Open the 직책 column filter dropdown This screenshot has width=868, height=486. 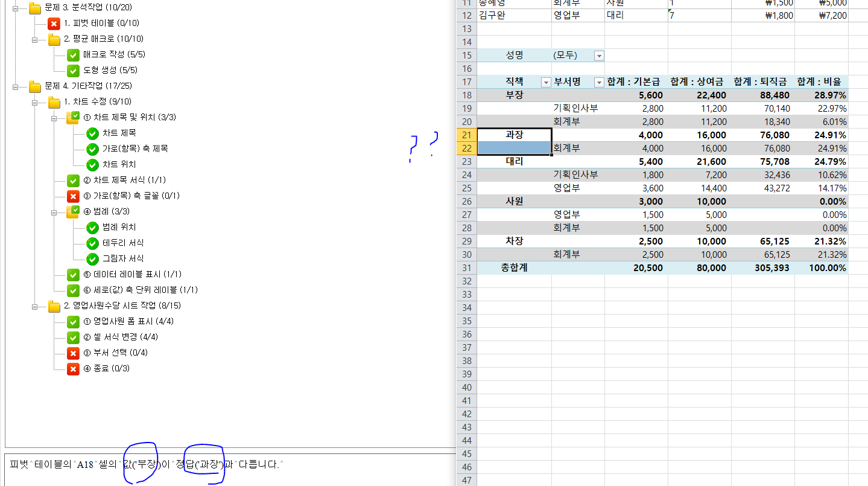[545, 82]
